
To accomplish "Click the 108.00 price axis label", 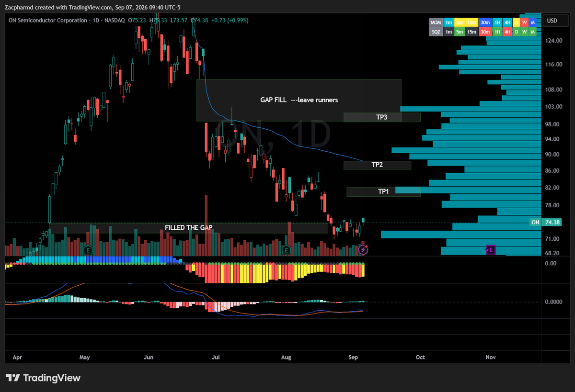I will click(554, 90).
